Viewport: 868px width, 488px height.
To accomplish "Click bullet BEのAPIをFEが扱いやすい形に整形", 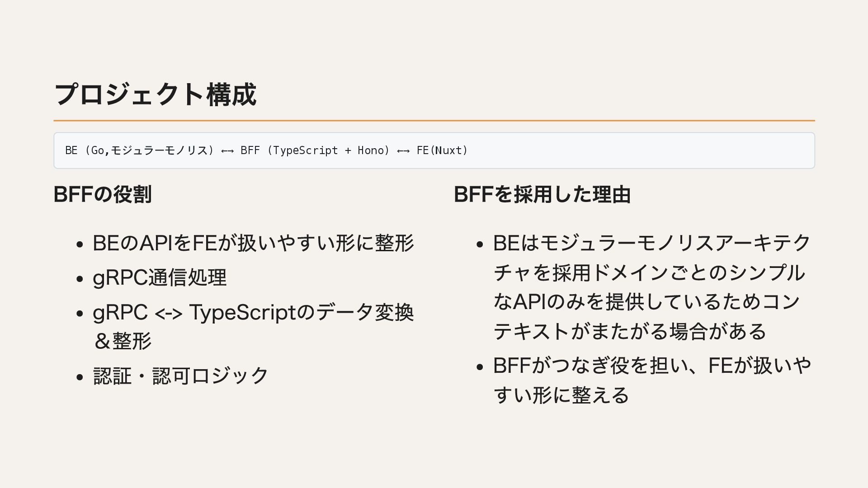I will coord(253,243).
